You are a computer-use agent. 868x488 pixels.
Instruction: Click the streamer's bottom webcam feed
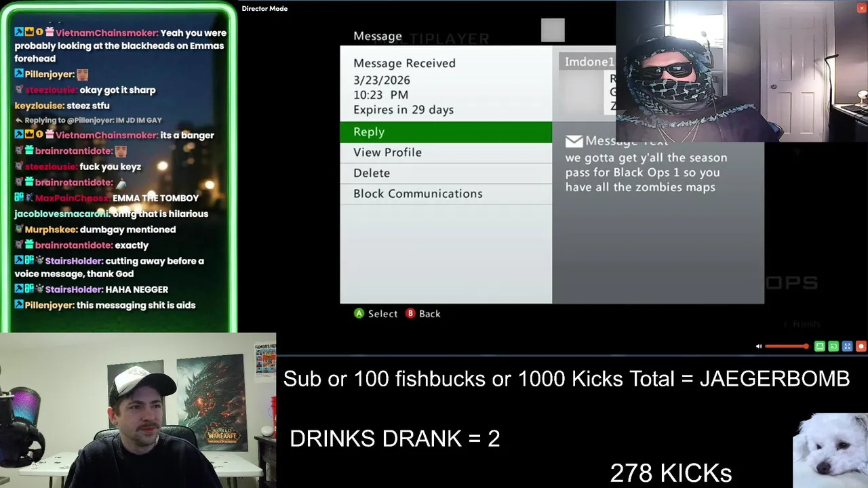(138, 410)
